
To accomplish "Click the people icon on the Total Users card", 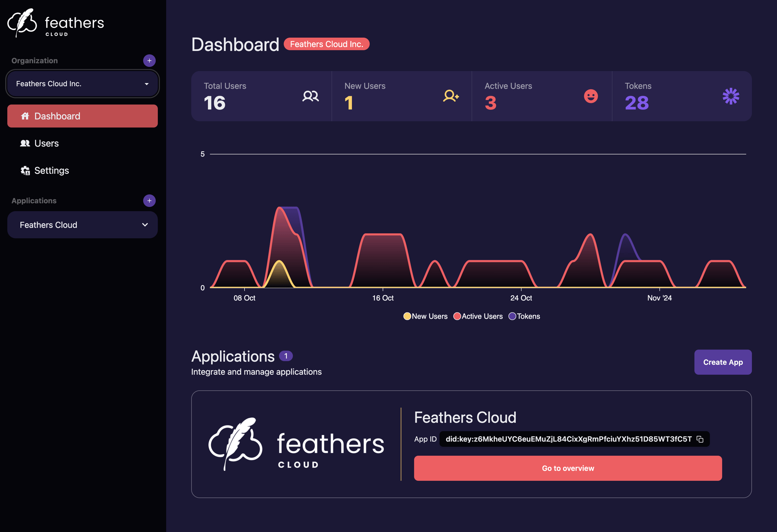I will click(311, 96).
